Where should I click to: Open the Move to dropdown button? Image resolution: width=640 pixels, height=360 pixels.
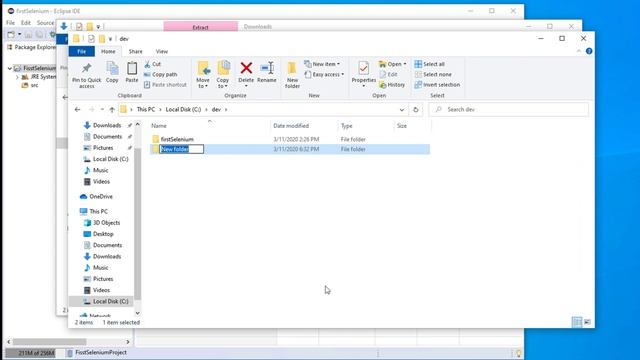point(203,75)
